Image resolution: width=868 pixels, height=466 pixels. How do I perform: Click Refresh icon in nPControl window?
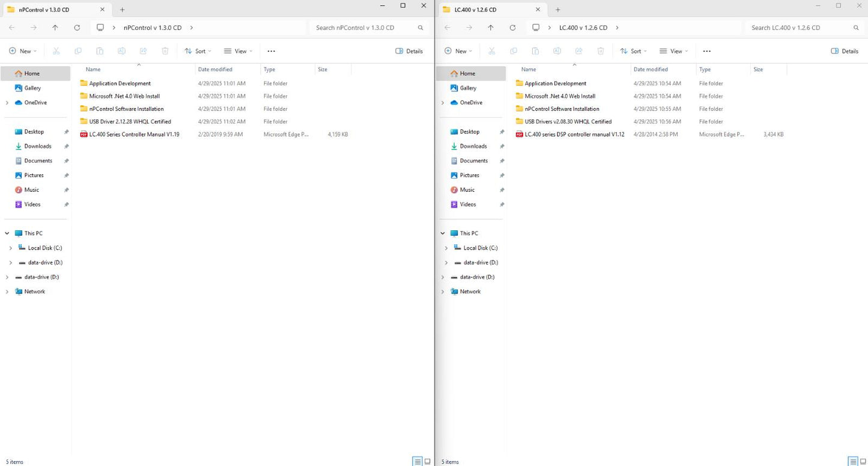pyautogui.click(x=77, y=28)
